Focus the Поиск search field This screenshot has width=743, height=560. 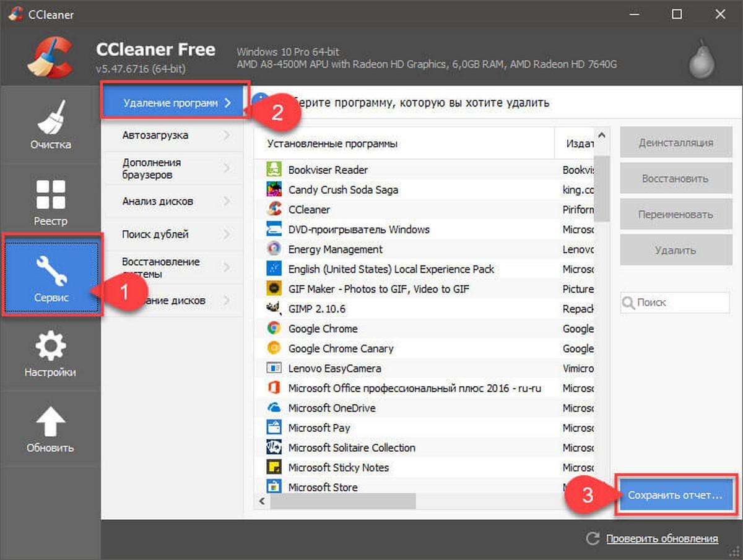coord(676,303)
